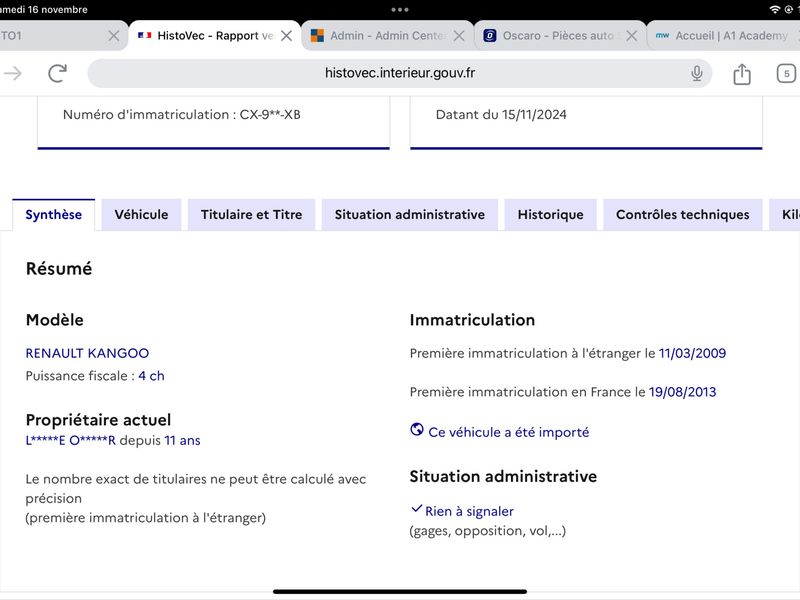Open the Titulaire et Titre tab
This screenshot has height=600, width=800.
tap(252, 215)
